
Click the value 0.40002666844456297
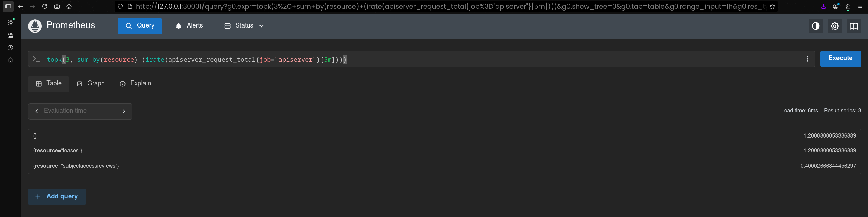[828, 166]
